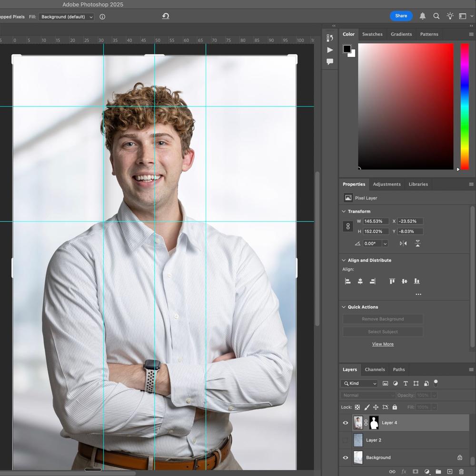Click the align top edges icon
The width and height of the screenshot is (476, 476).
point(392,281)
